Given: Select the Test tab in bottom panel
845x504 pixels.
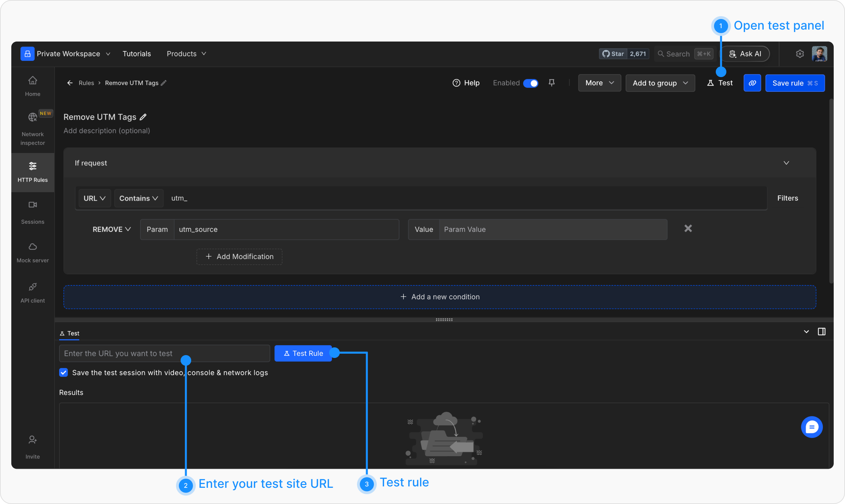Looking at the screenshot, I should click(70, 333).
